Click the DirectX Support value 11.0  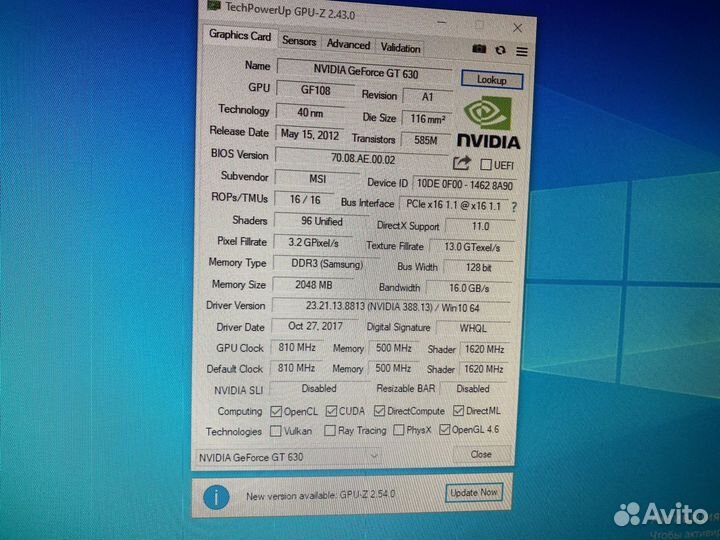point(480,226)
